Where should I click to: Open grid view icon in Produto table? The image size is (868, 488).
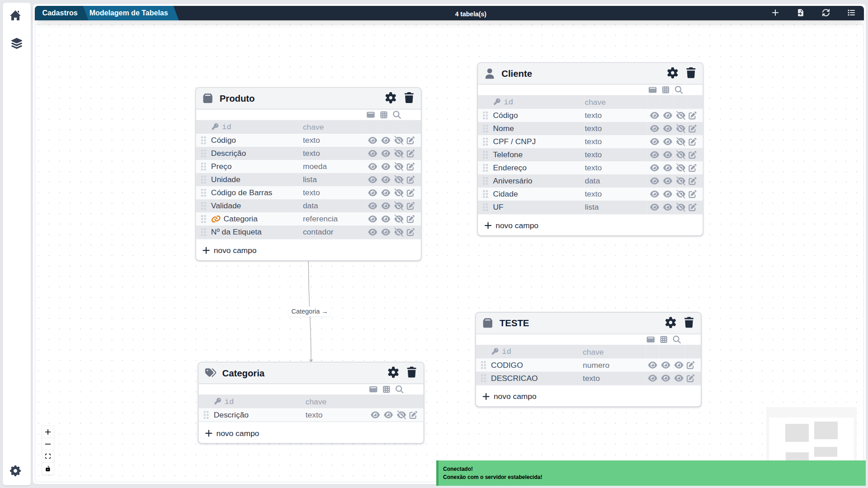(x=384, y=115)
